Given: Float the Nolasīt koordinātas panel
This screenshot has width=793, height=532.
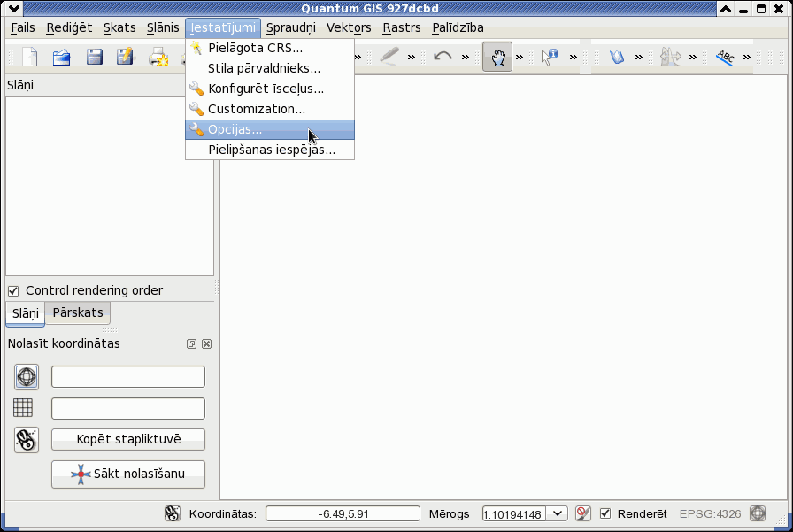Looking at the screenshot, I should [x=191, y=343].
